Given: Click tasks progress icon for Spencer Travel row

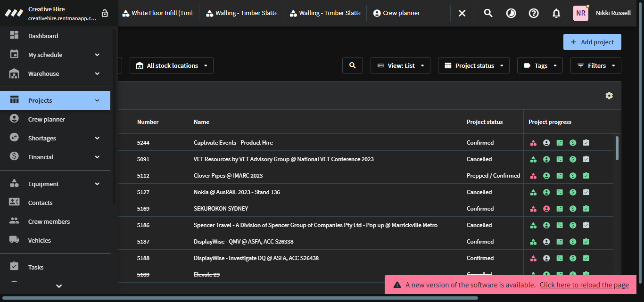Looking at the screenshot, I should coord(586,225).
